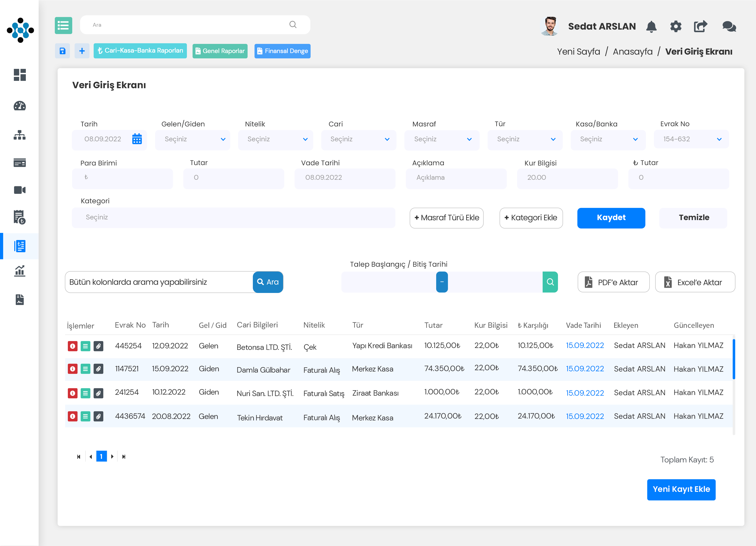The height and width of the screenshot is (546, 756).
Task: Click green list icon for Tekin Hırdavat row
Action: [85, 416]
